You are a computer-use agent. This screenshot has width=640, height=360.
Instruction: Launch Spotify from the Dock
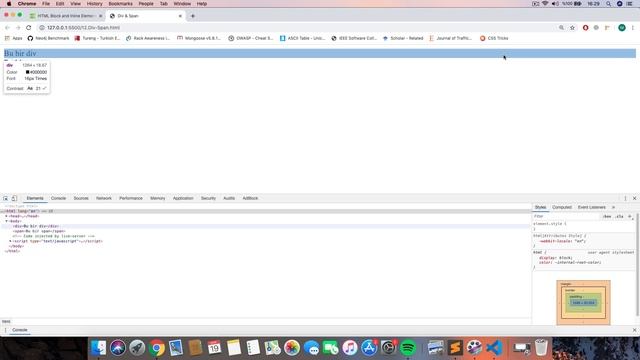point(408,348)
